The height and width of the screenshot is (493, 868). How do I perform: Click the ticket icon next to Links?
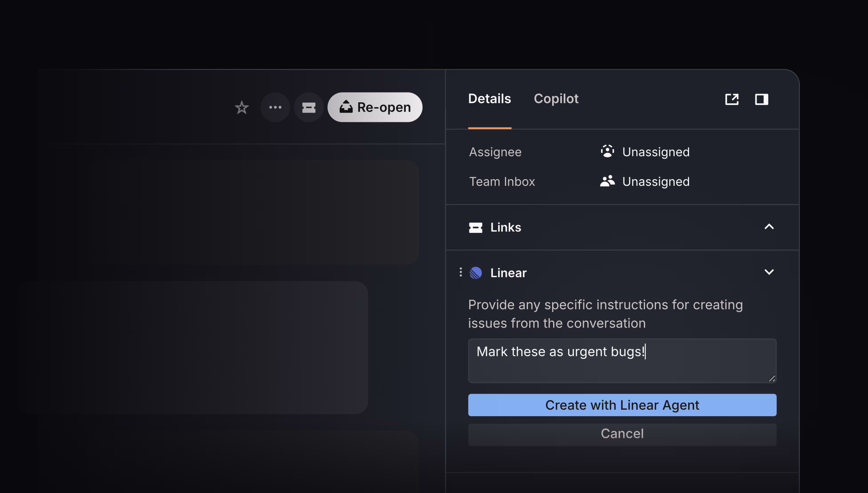pos(476,228)
